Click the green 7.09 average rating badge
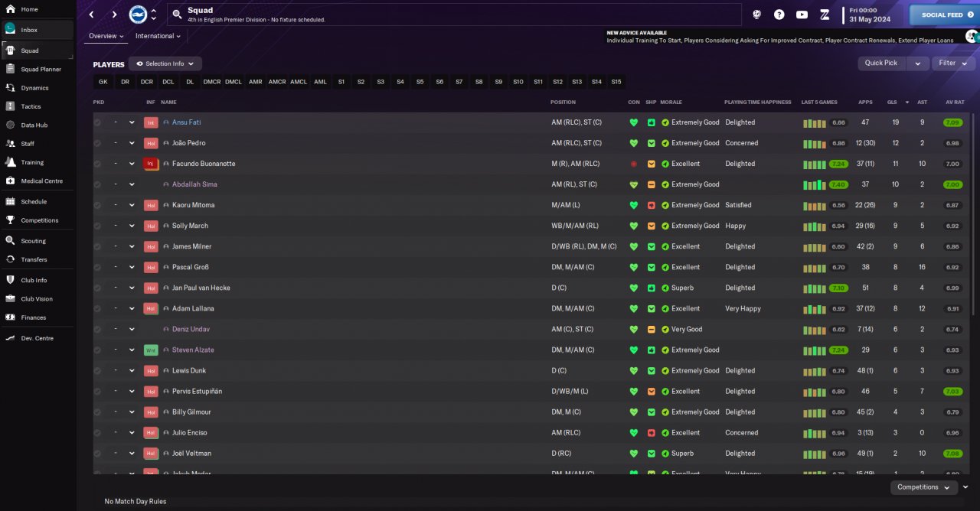980x511 pixels. [x=952, y=122]
